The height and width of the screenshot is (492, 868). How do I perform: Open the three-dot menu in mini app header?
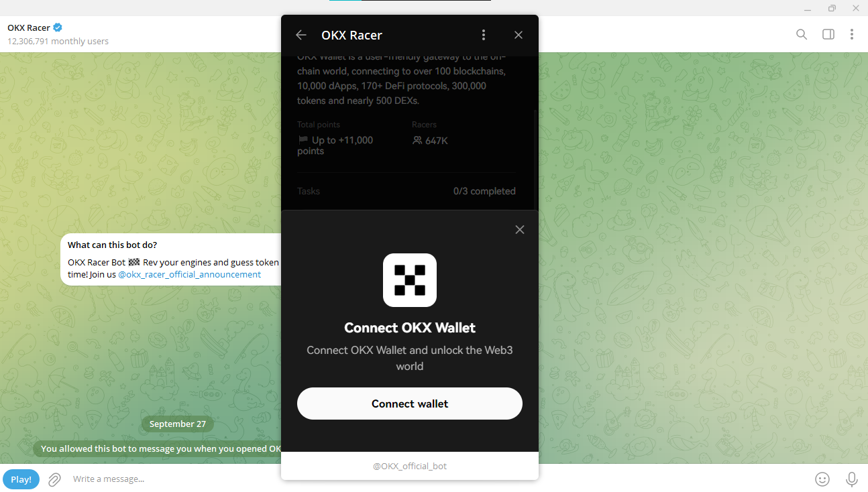click(484, 35)
